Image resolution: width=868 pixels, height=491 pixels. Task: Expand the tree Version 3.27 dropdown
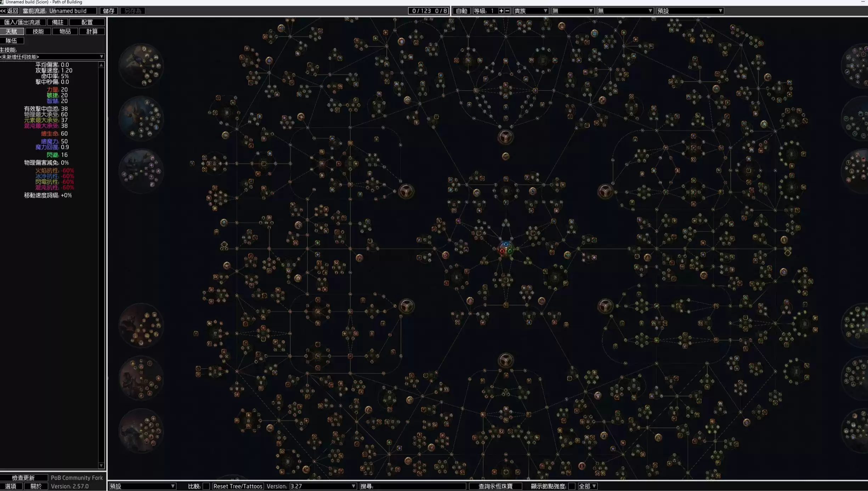click(x=323, y=486)
